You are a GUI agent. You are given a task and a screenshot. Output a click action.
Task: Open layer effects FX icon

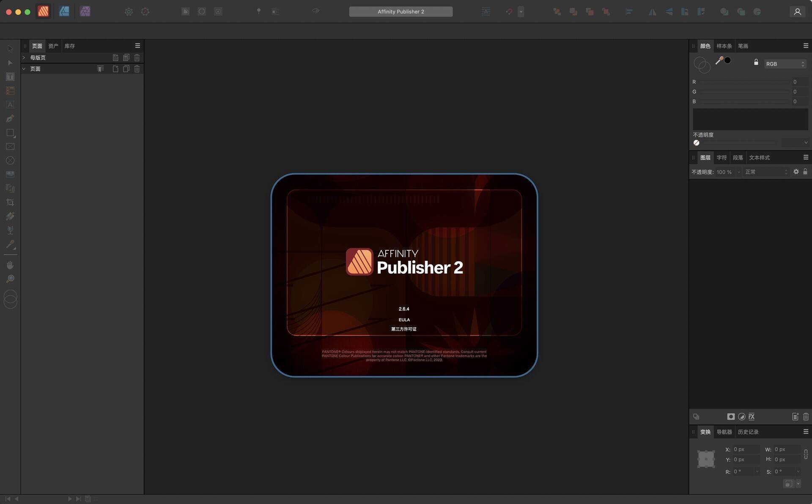coord(752,416)
